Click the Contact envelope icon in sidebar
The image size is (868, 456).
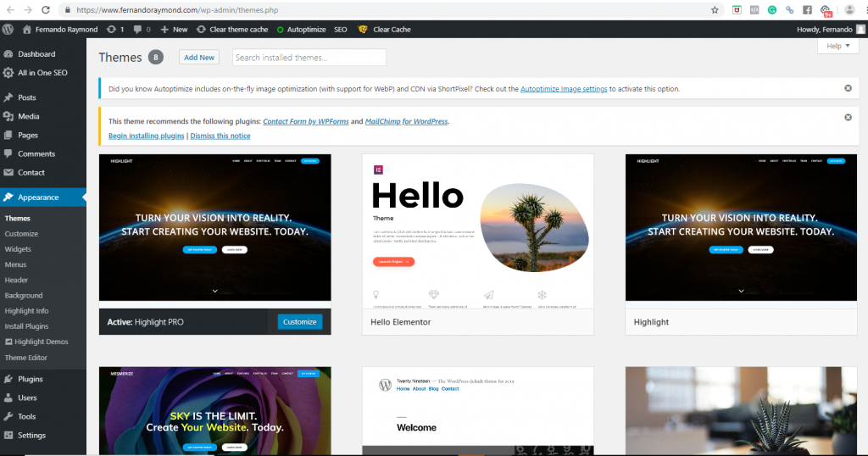(x=8, y=173)
